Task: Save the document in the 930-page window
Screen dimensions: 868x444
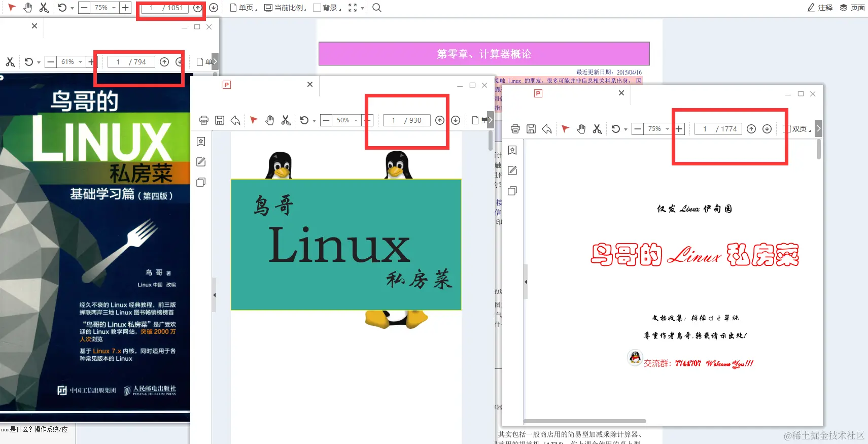Action: 220,120
